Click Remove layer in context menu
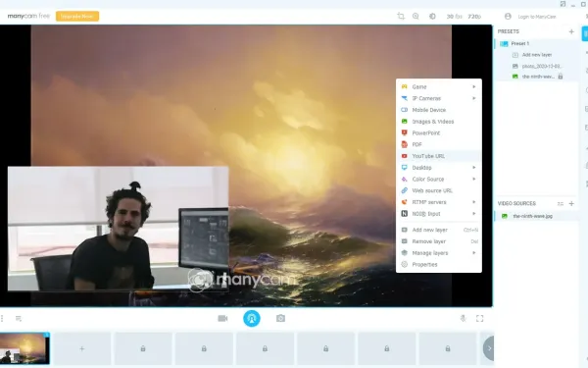This screenshot has height=368, width=588. (439, 241)
